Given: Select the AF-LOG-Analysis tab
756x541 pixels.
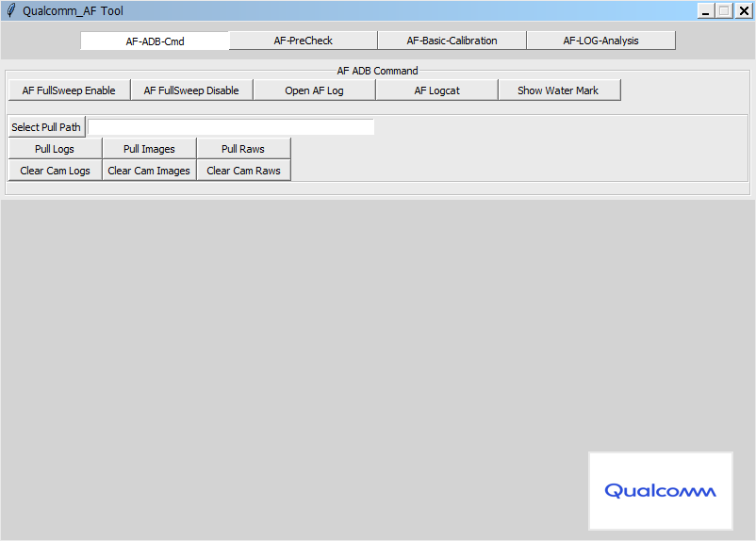Looking at the screenshot, I should click(600, 41).
